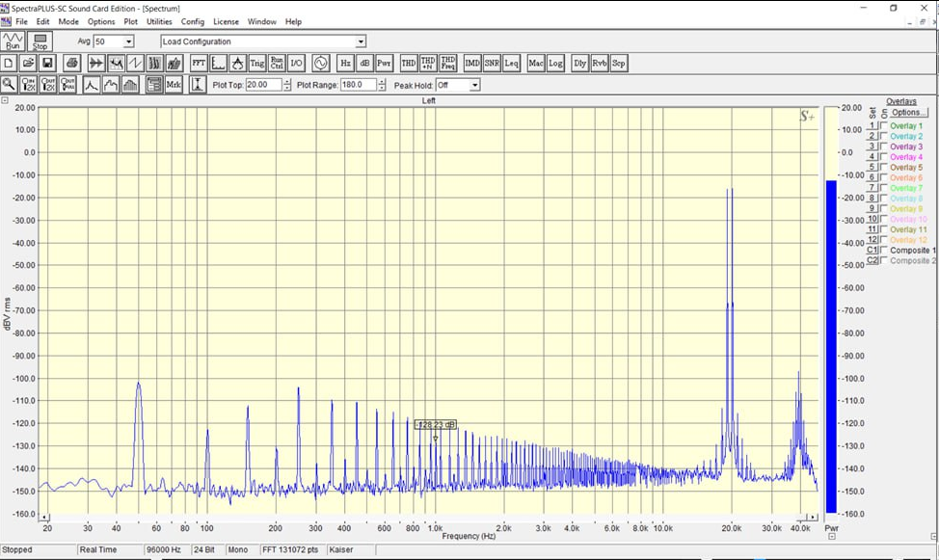This screenshot has width=939, height=560.
Task: Click the Stop button
Action: coord(40,41)
